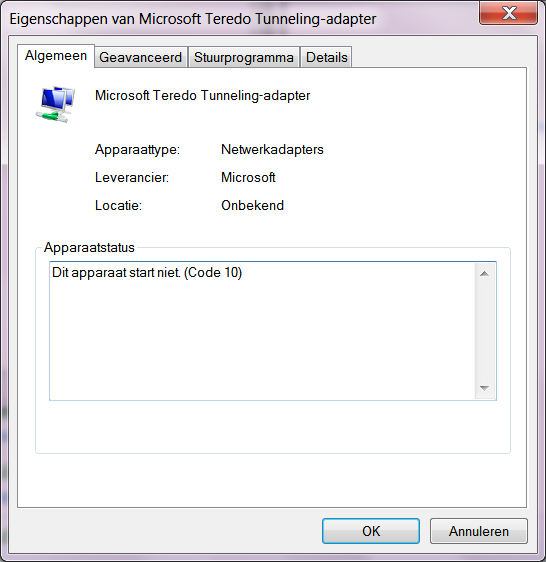This screenshot has width=546, height=562.
Task: Click the network adapter device icon
Action: click(x=56, y=104)
